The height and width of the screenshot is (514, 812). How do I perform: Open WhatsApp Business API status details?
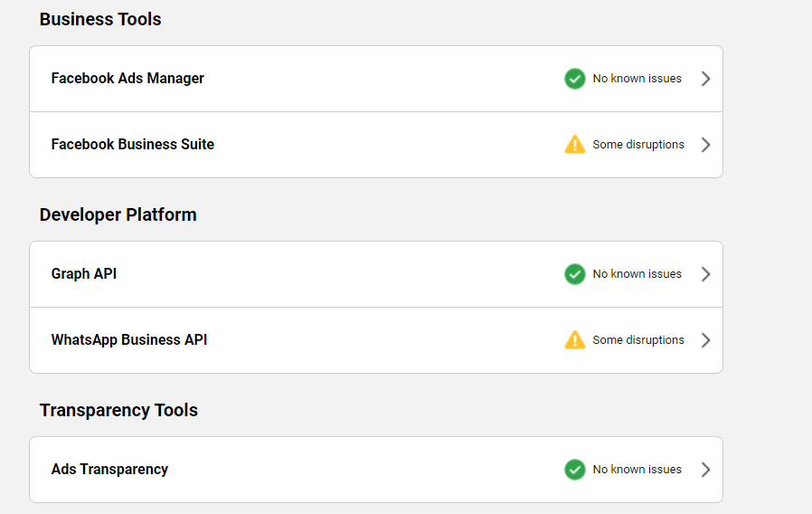point(376,340)
